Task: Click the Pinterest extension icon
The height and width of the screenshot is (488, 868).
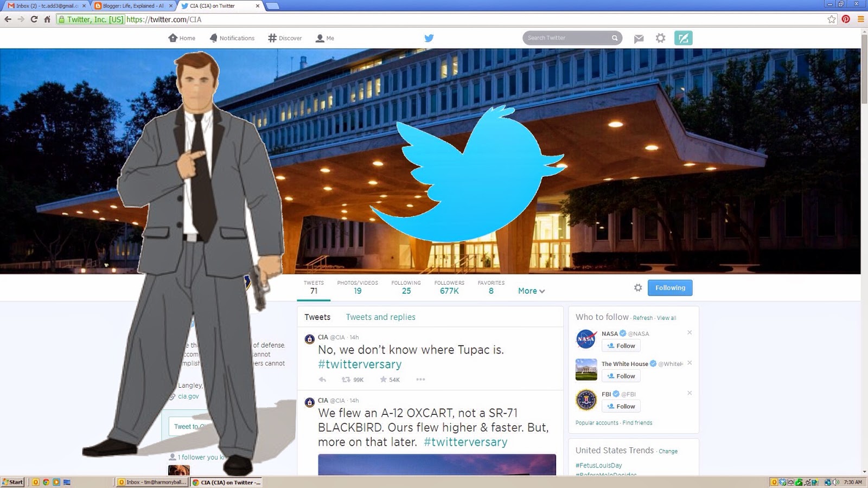Action: tap(846, 19)
